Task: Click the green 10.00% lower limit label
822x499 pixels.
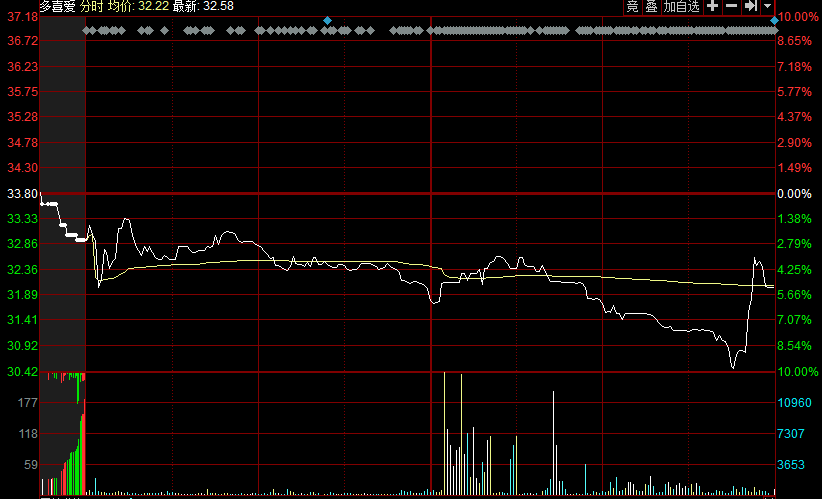Action: (798, 371)
